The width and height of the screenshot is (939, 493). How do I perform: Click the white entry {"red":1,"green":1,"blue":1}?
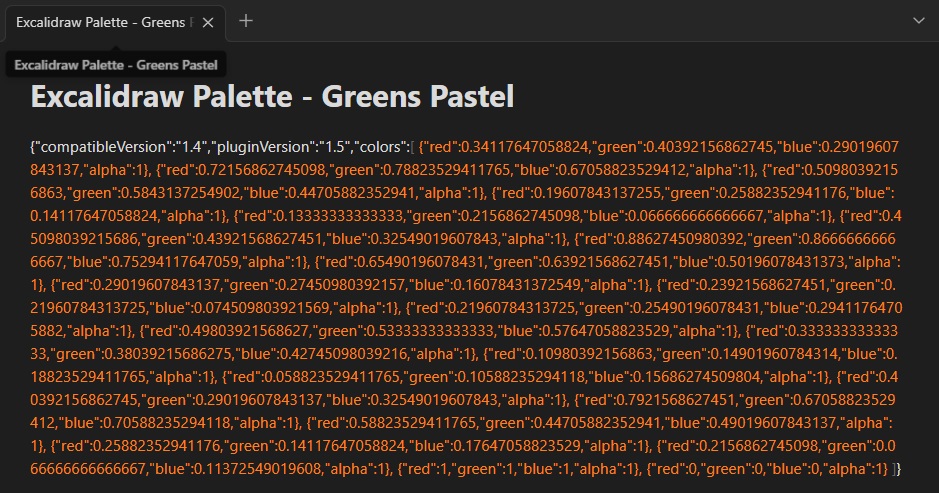pos(519,469)
